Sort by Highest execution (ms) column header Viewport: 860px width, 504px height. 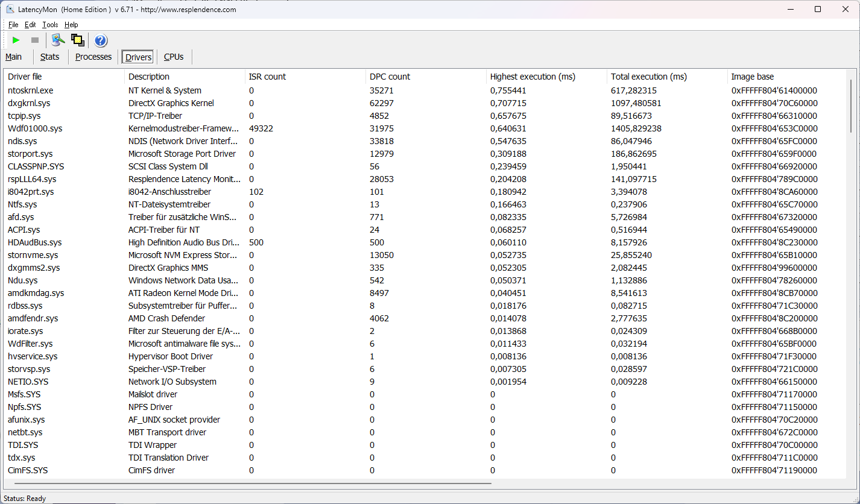coord(547,77)
